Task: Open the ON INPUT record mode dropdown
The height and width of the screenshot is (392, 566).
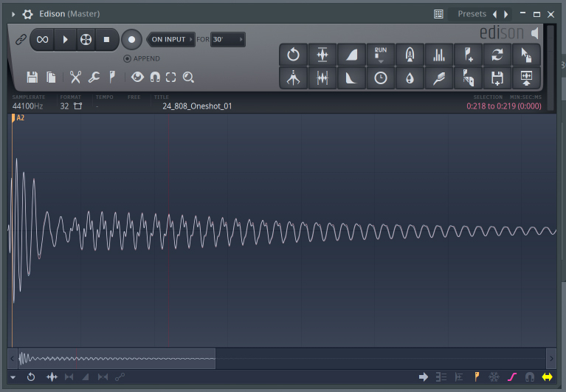Action: click(170, 39)
